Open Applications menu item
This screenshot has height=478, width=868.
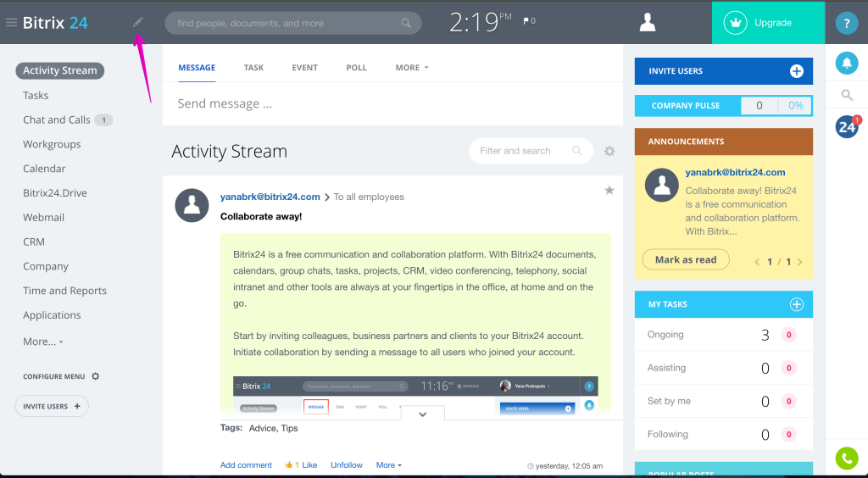tap(52, 314)
